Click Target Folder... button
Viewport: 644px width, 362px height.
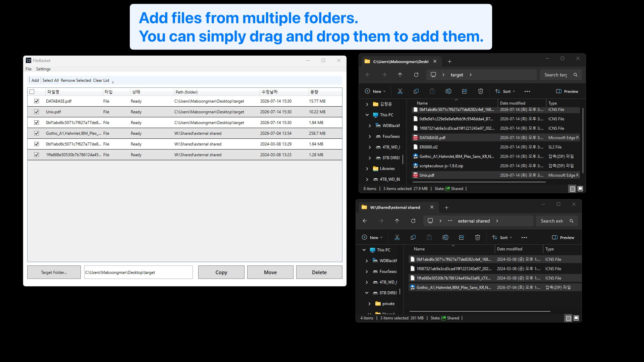pyautogui.click(x=54, y=272)
